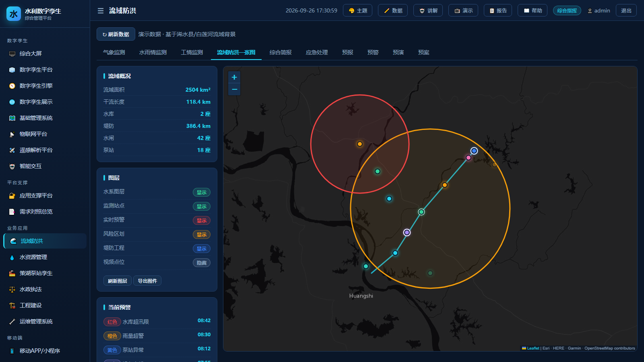Select the 红色 水库超汛限 warning tag
The width and height of the screenshot is (644, 362).
point(112,322)
